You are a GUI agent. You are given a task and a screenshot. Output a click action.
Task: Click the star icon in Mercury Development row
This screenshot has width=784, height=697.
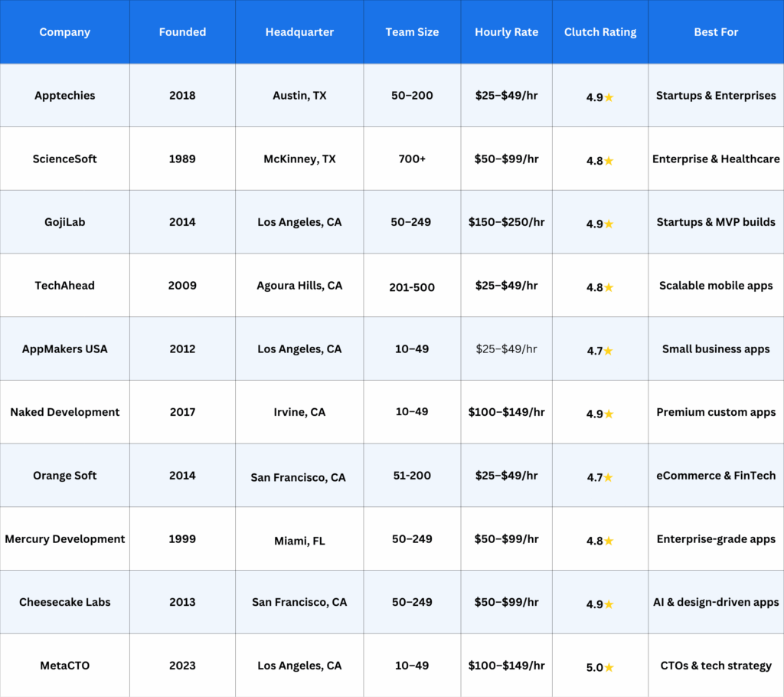tap(609, 541)
